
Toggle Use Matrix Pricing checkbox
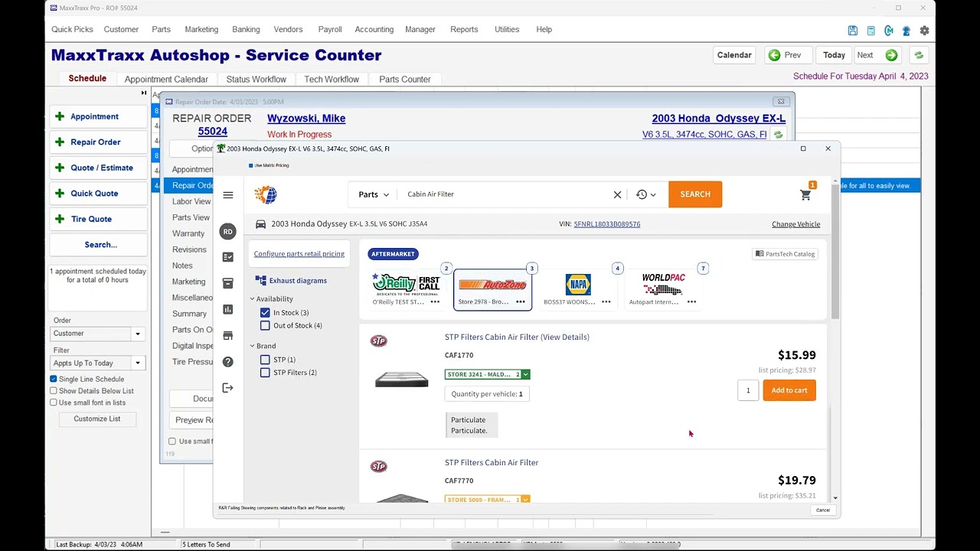pos(250,165)
